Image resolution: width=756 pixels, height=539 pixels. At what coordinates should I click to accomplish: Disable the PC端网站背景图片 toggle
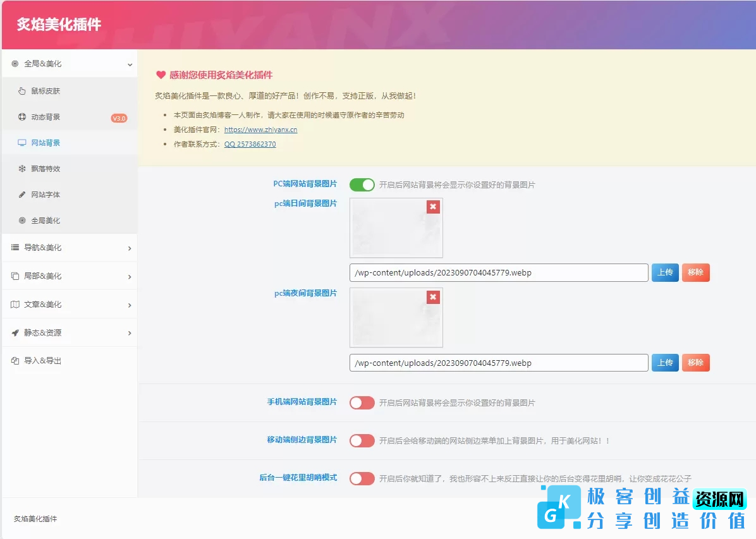[362, 185]
